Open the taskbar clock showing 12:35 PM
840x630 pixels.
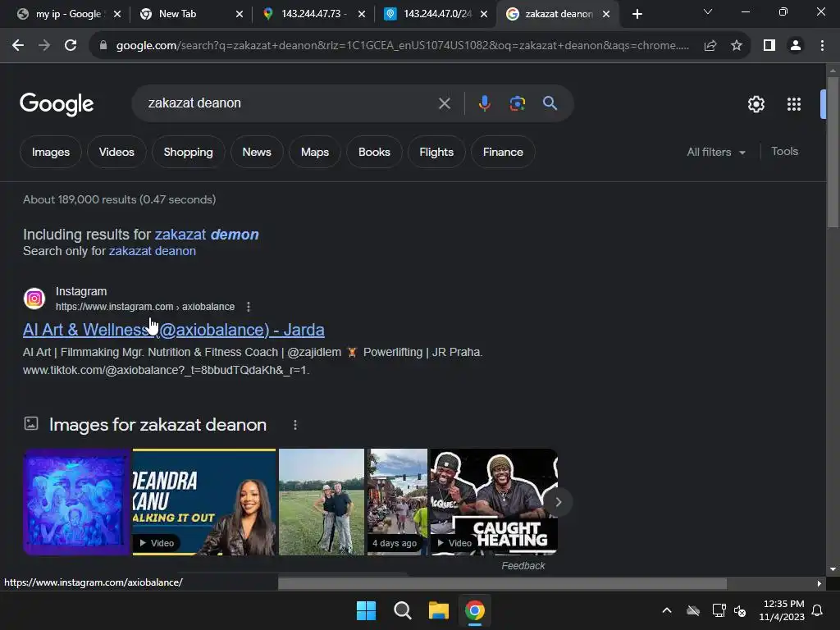tap(782, 610)
